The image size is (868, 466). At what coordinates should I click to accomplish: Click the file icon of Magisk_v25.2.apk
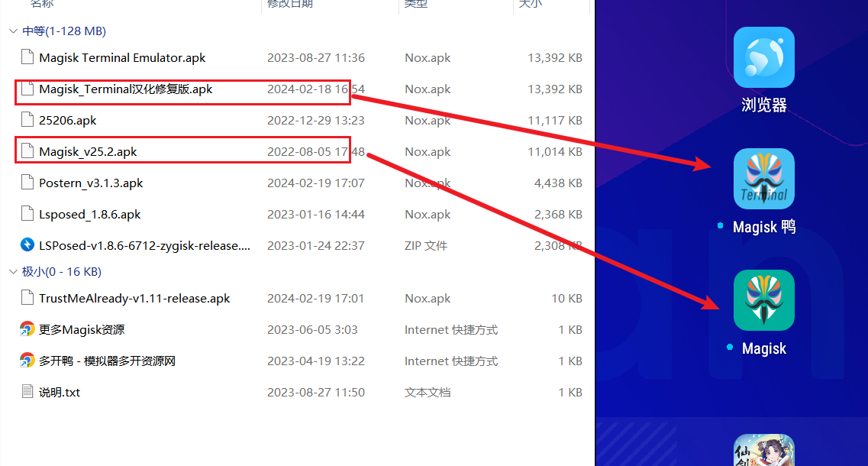click(x=27, y=151)
